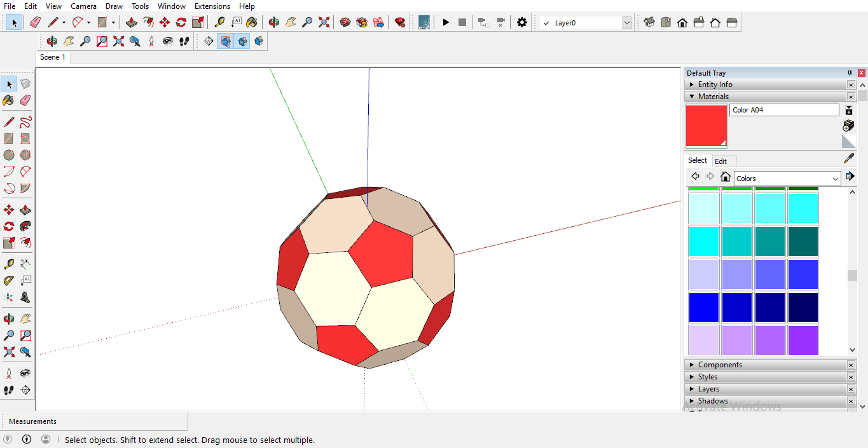Toggle the Section Plane display button
Viewport: 868px width, 448px height.
226,41
